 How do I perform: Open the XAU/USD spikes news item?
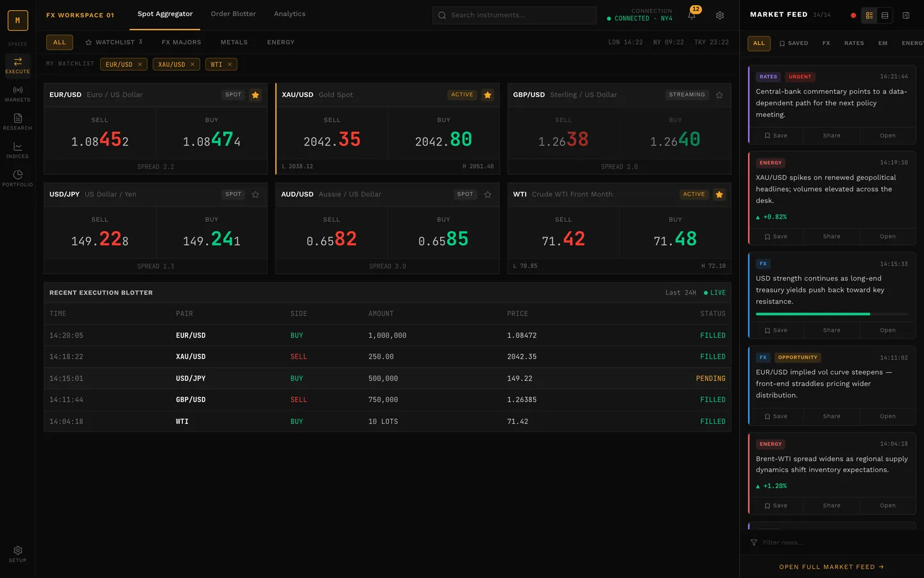(x=887, y=236)
